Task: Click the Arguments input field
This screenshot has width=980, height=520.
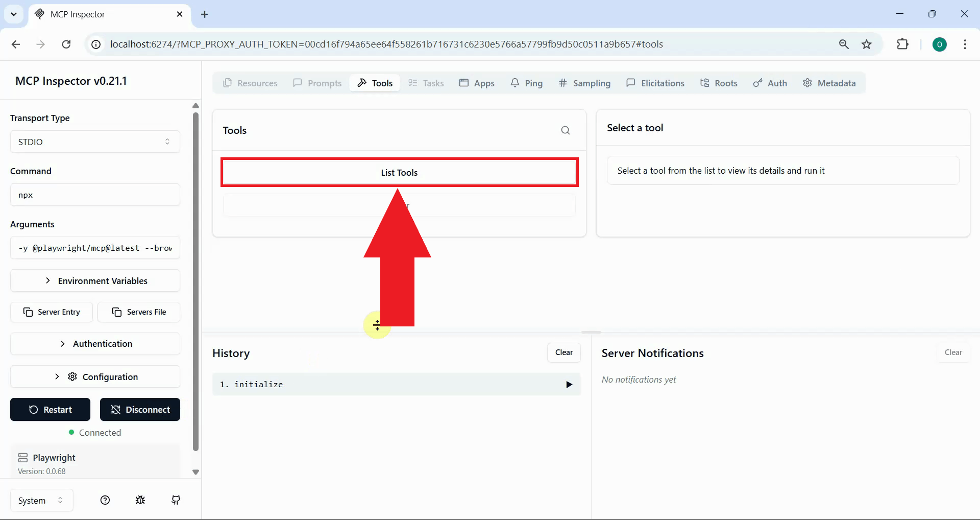Action: (x=95, y=248)
